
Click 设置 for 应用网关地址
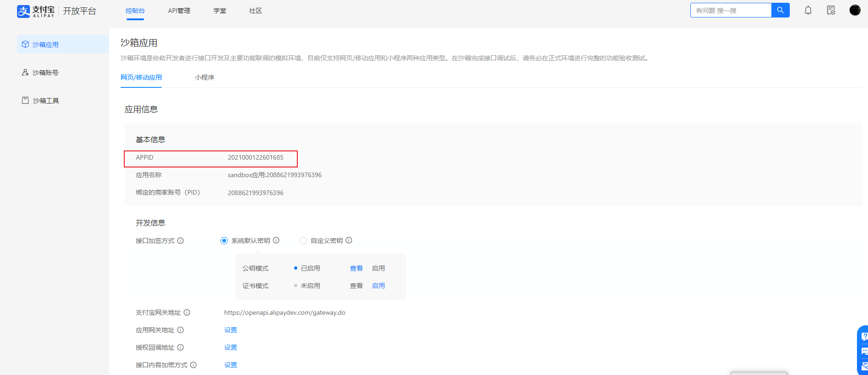pyautogui.click(x=231, y=330)
